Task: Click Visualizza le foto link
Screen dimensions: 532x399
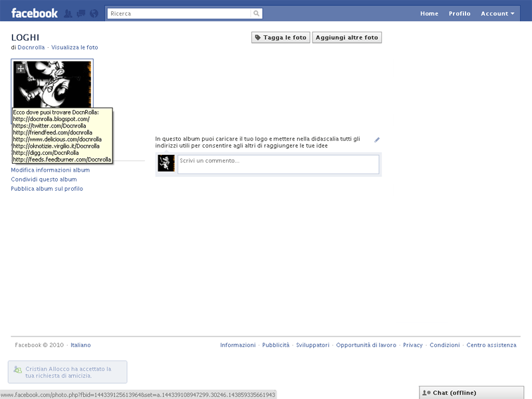Action: pyautogui.click(x=74, y=47)
